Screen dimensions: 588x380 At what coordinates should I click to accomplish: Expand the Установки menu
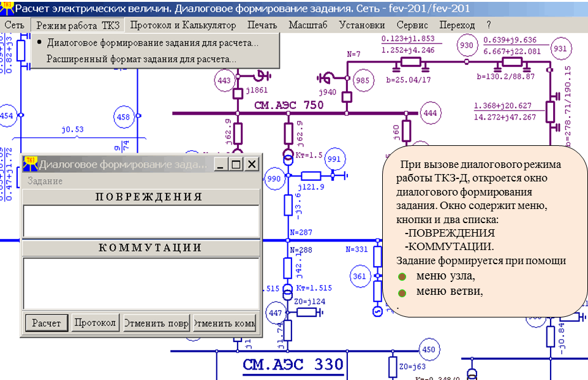coord(361,25)
